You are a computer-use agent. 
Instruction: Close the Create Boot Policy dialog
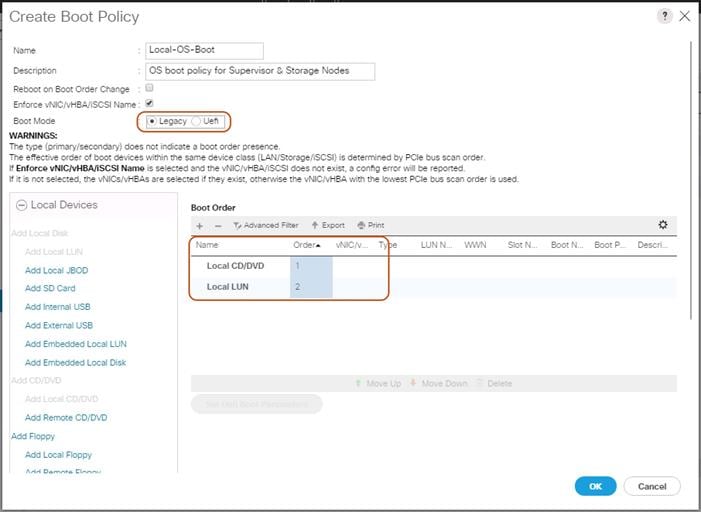pyautogui.click(x=684, y=17)
